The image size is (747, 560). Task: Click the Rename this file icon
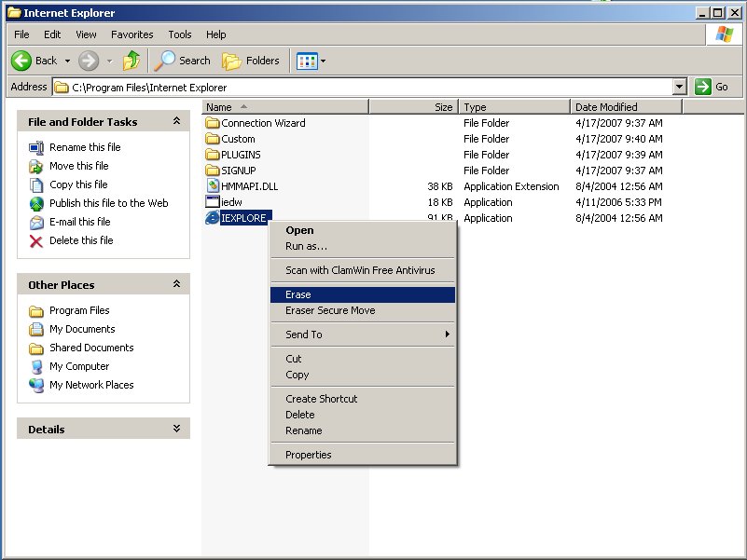point(36,148)
